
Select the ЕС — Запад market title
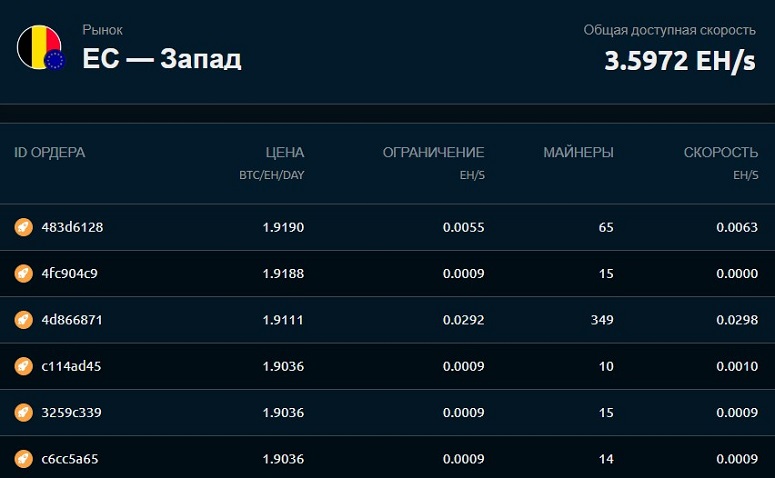(x=162, y=58)
